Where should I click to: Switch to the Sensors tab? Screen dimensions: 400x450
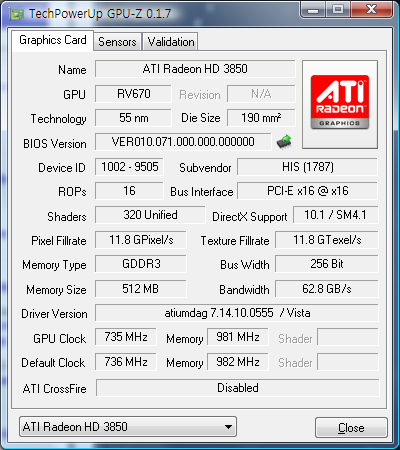117,42
